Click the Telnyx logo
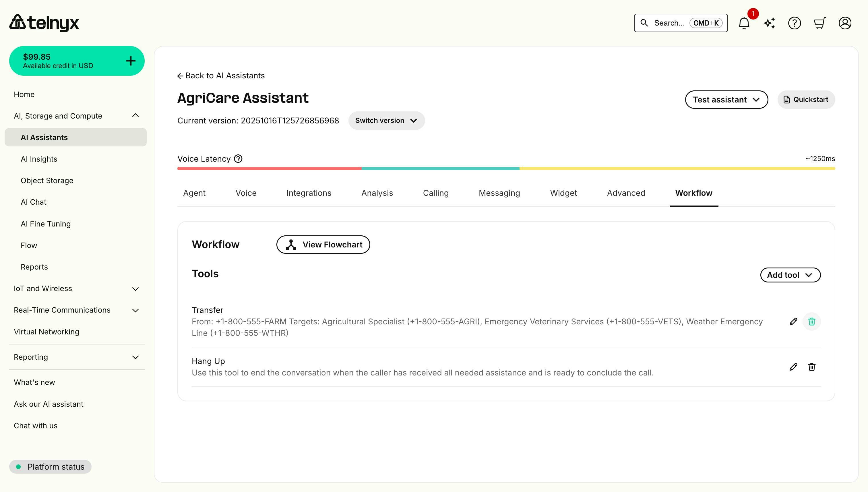Viewport: 868px width, 492px height. pos(44,23)
